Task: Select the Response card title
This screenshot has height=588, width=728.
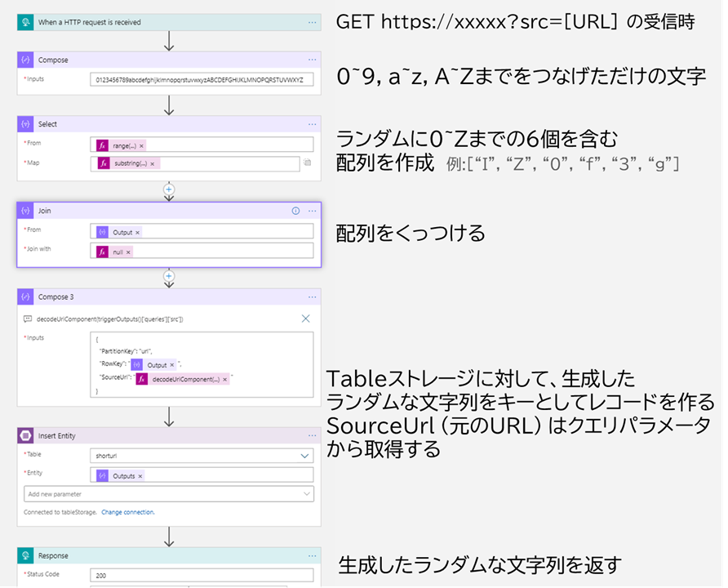Action: [x=53, y=556]
